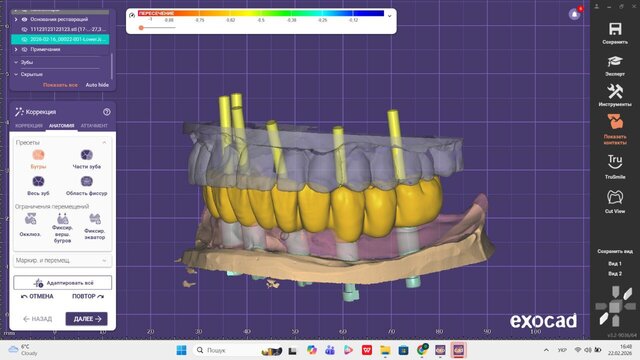Open the active exocad taskbar icon
640x360 pixels.
pos(458,350)
